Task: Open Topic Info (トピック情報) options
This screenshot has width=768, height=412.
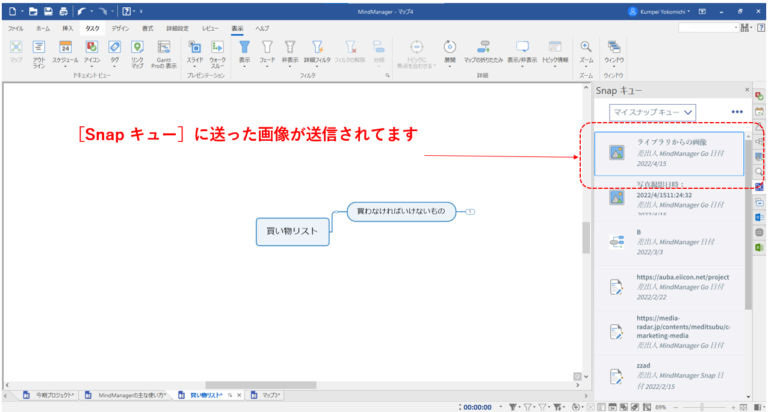Action: (x=555, y=51)
